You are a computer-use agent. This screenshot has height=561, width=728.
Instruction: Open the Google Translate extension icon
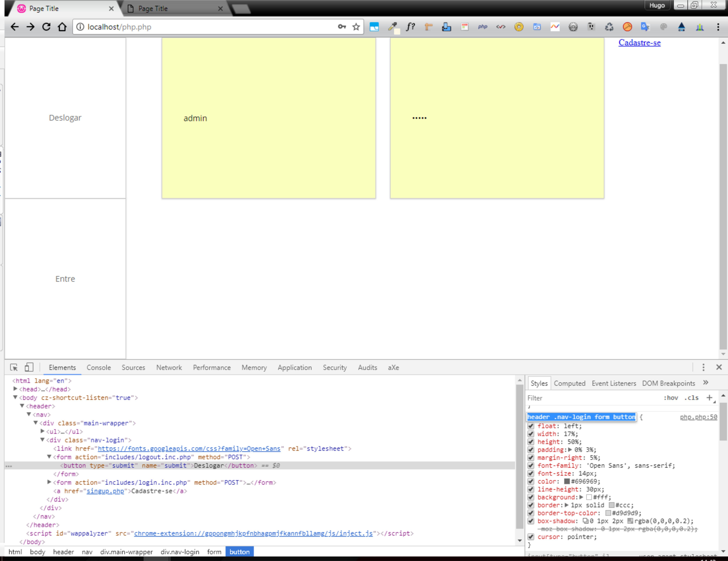[645, 27]
